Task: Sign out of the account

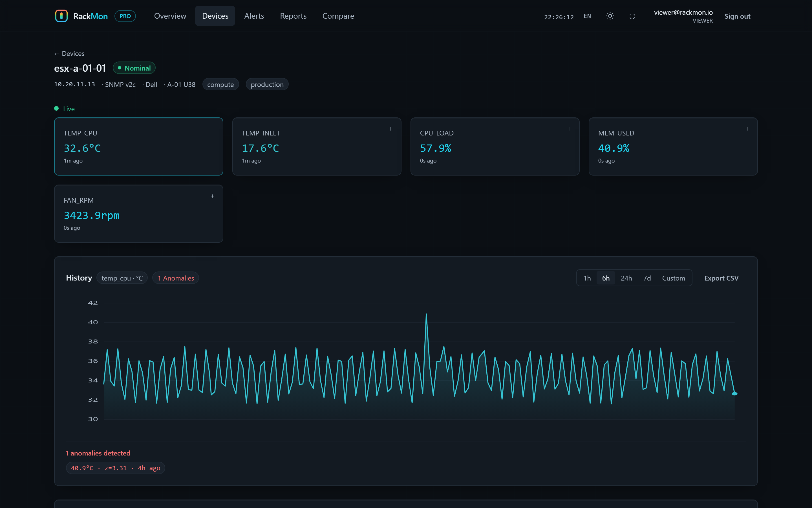Action: pyautogui.click(x=737, y=16)
